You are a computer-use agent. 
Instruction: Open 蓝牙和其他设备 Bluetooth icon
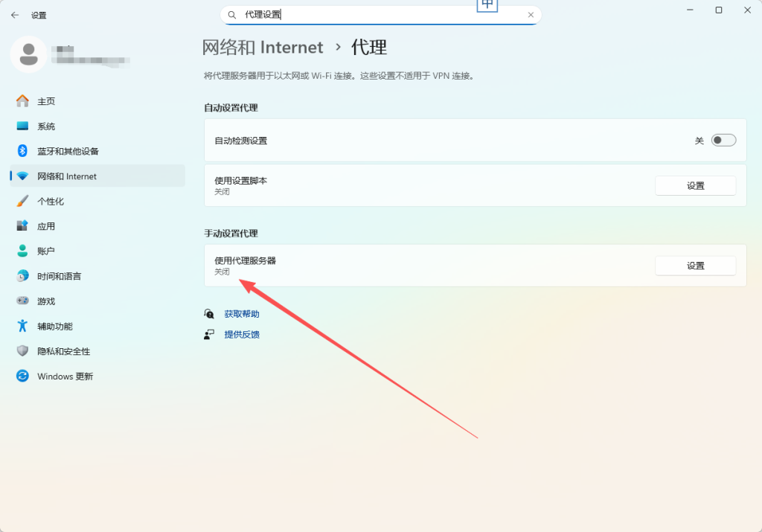click(22, 151)
